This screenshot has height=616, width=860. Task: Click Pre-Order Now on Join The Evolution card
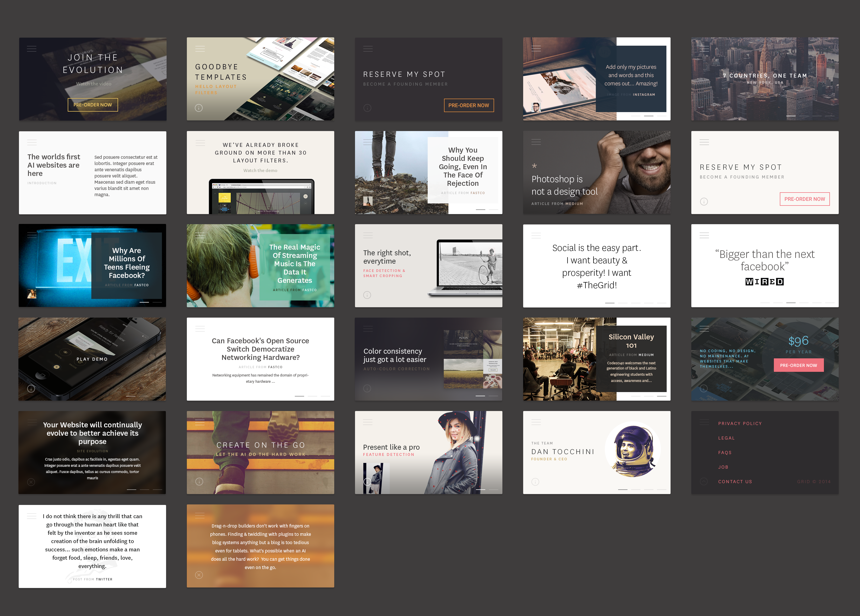tap(93, 105)
